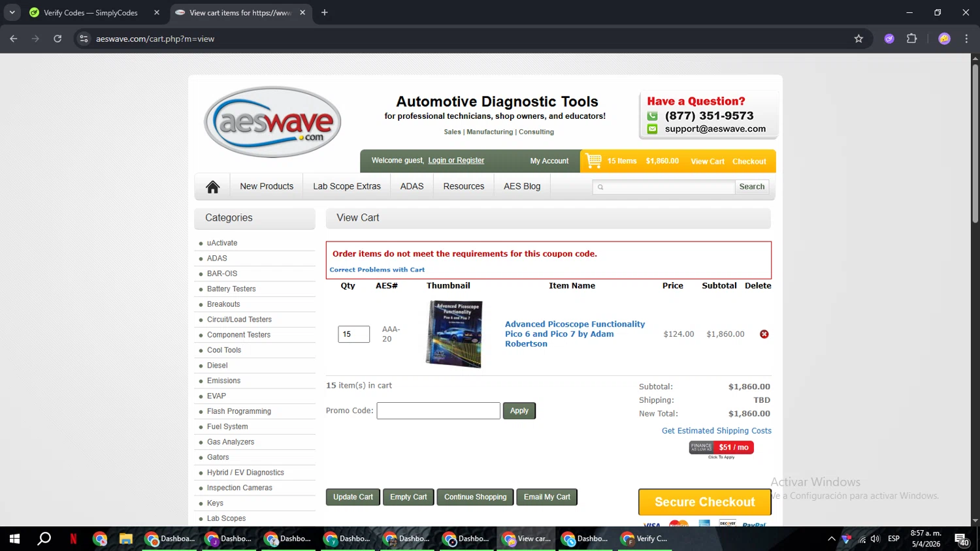Click the Checkout link in header
The height and width of the screenshot is (551, 980).
749,161
